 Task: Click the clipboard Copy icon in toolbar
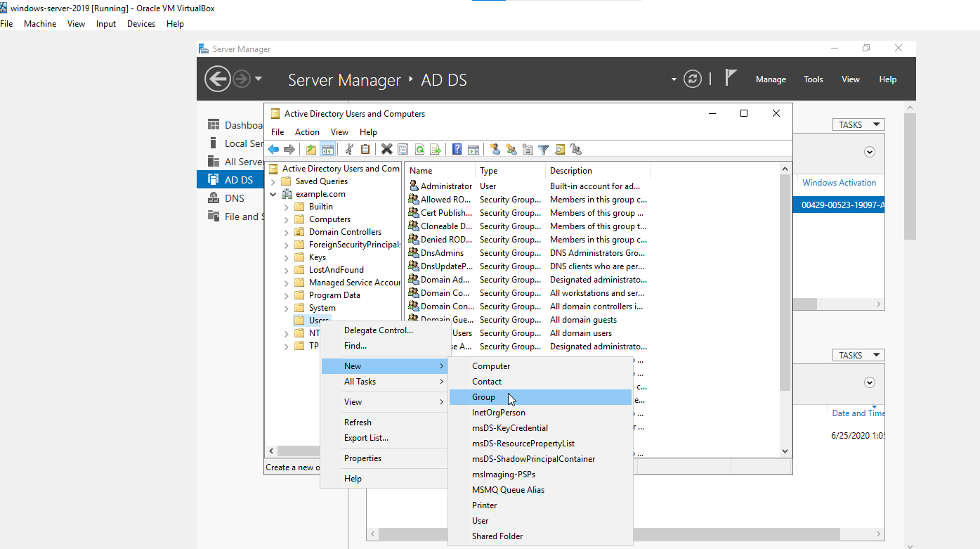click(365, 149)
